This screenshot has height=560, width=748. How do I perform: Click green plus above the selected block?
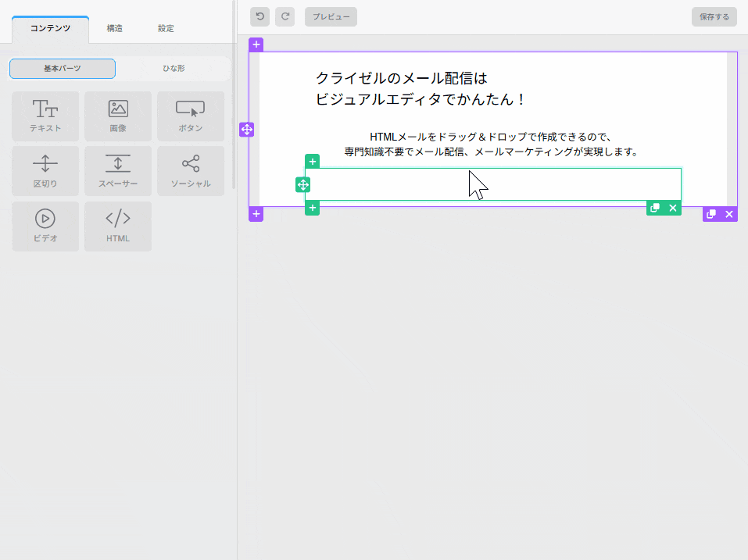pyautogui.click(x=313, y=162)
